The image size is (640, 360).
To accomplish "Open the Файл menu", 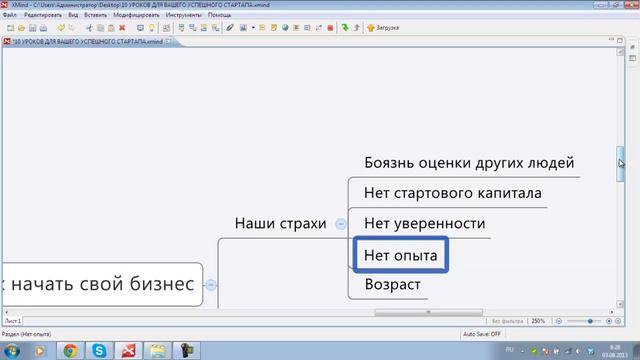I will point(9,15).
